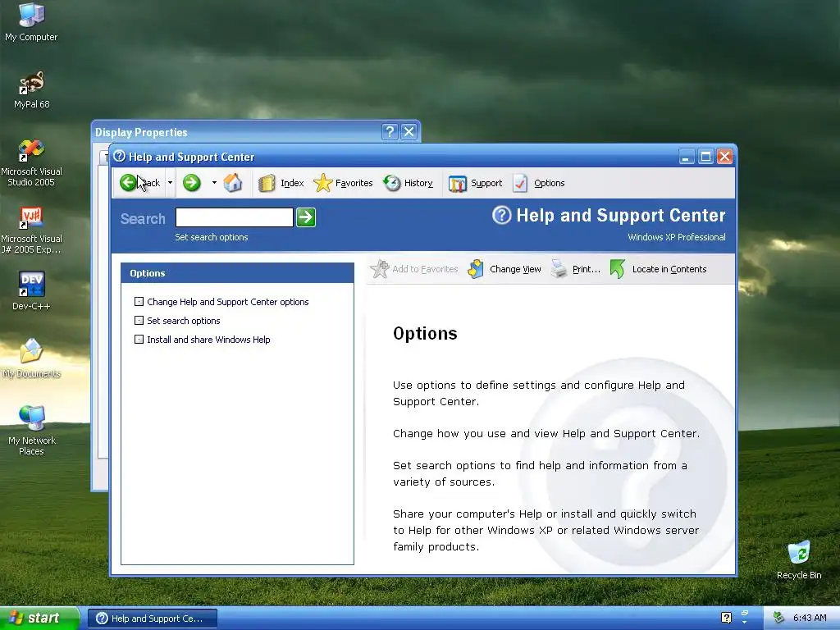Start search with the green arrow button
The width and height of the screenshot is (840, 630).
tap(306, 217)
